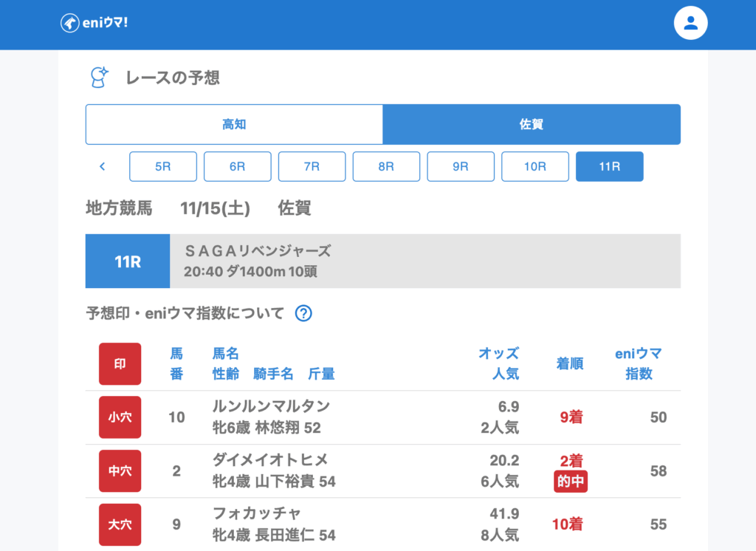Image resolution: width=756 pixels, height=551 pixels.
Task: Choose the 7R race button
Action: (x=312, y=166)
